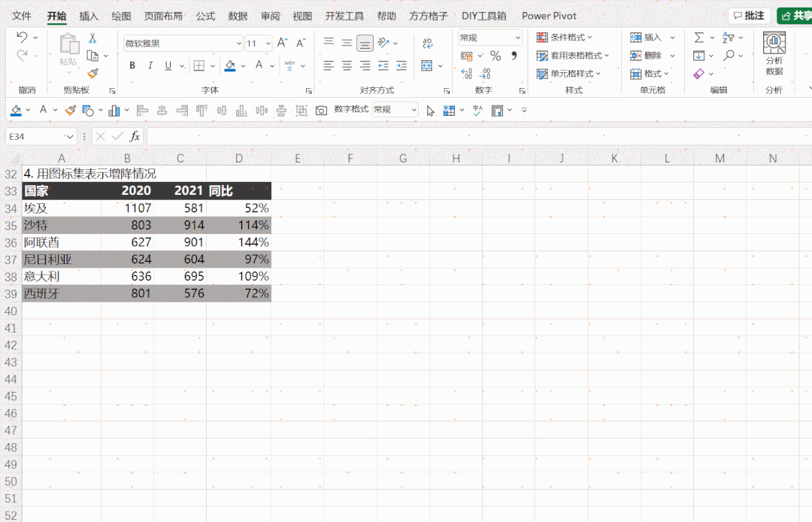Open the Name Box dropdown arrow
Image resolution: width=812 pixels, height=522 pixels.
pos(70,137)
